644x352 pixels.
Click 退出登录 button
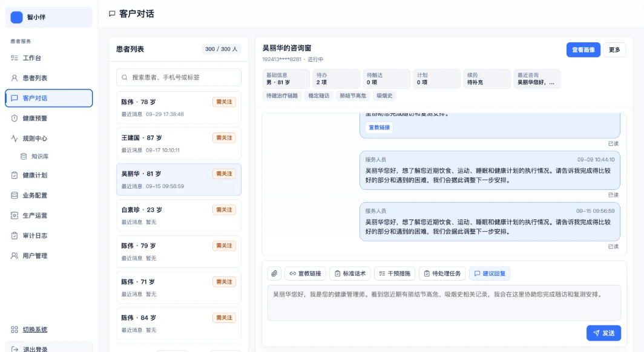(49, 348)
